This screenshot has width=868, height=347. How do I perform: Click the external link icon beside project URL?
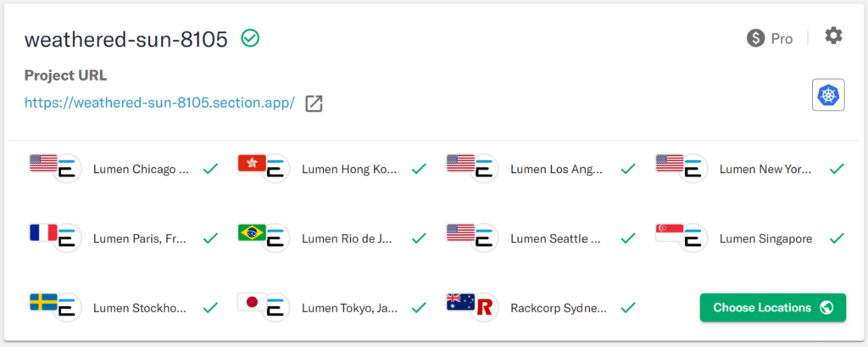click(314, 104)
